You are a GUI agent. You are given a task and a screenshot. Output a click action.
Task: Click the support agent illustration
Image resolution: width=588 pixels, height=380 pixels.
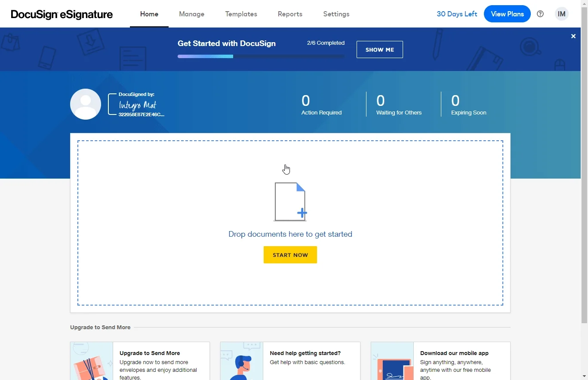(242, 361)
